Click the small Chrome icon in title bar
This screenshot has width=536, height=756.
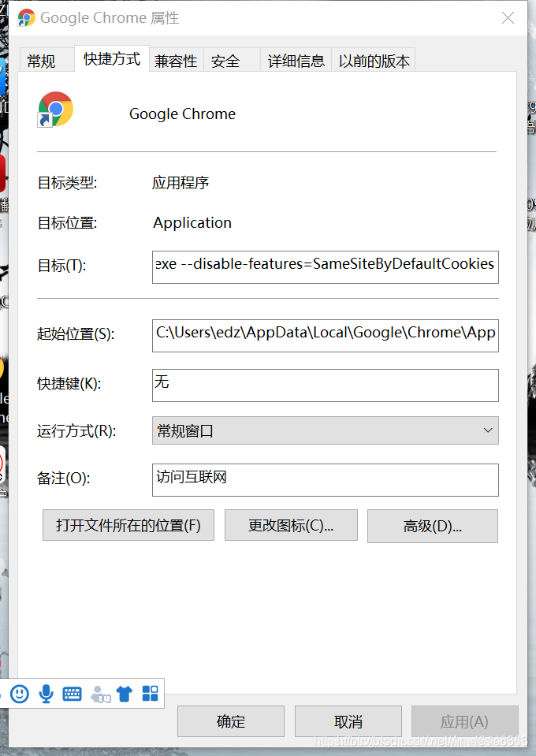(26, 18)
